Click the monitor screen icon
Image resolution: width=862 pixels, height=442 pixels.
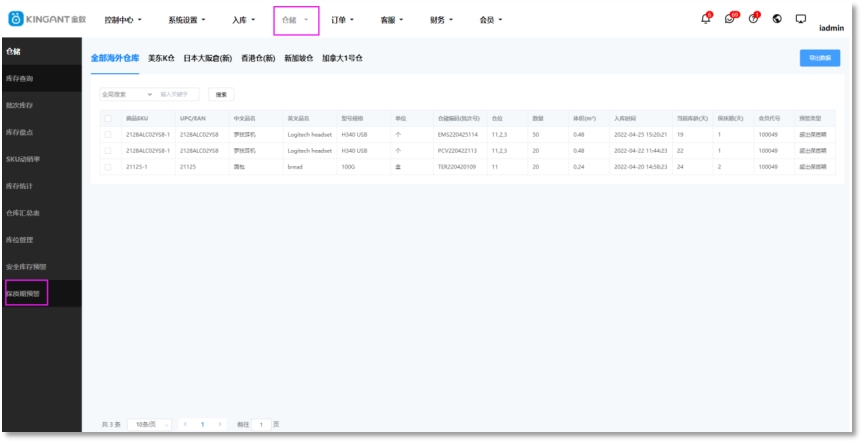tap(800, 19)
